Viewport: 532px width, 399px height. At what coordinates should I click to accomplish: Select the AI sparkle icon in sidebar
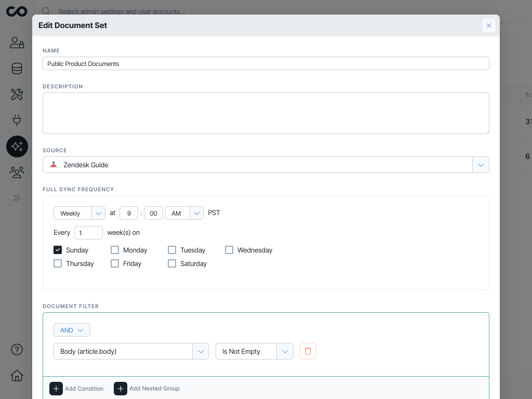17,146
